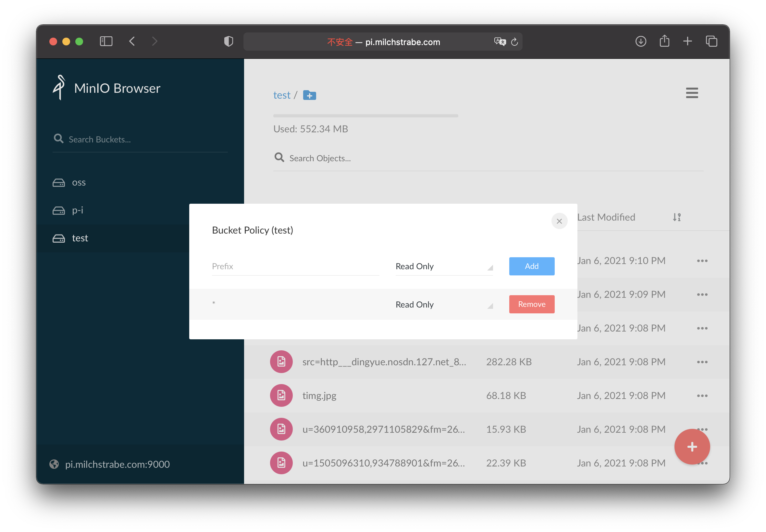
Task: Reload the page with the refresh icon
Action: coord(514,42)
